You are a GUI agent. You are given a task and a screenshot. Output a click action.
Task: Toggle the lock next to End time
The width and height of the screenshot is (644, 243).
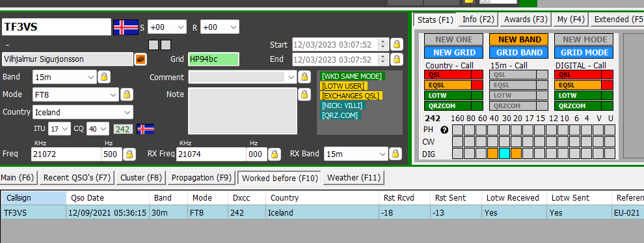[396, 59]
